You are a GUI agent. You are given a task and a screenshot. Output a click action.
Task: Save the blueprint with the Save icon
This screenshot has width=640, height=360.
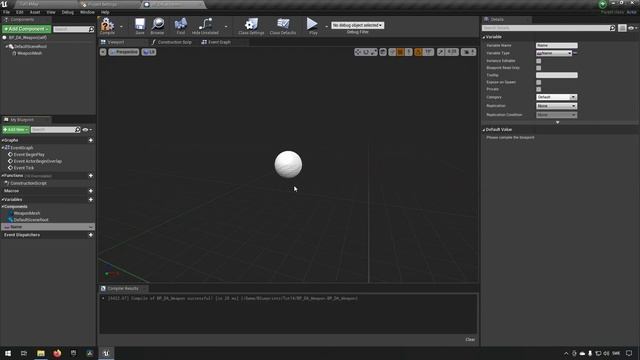click(140, 25)
